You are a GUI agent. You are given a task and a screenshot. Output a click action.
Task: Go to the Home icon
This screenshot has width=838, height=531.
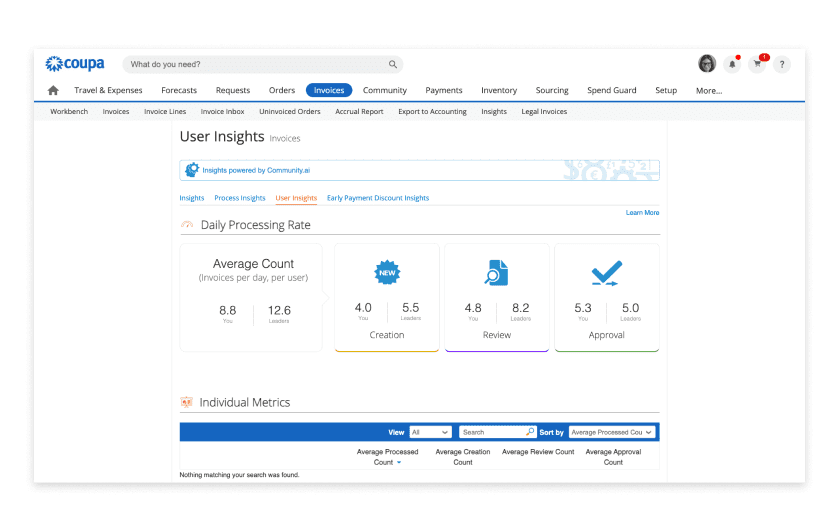pyautogui.click(x=53, y=90)
